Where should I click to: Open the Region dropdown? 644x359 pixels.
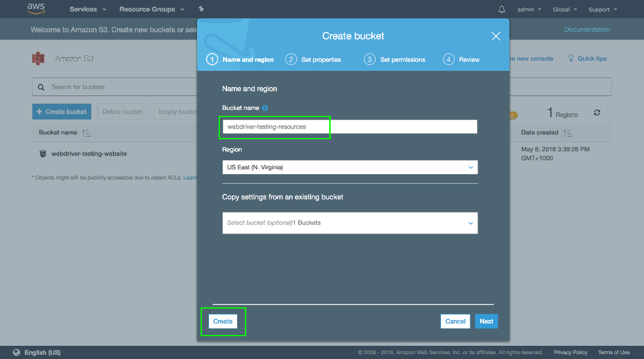tap(350, 167)
